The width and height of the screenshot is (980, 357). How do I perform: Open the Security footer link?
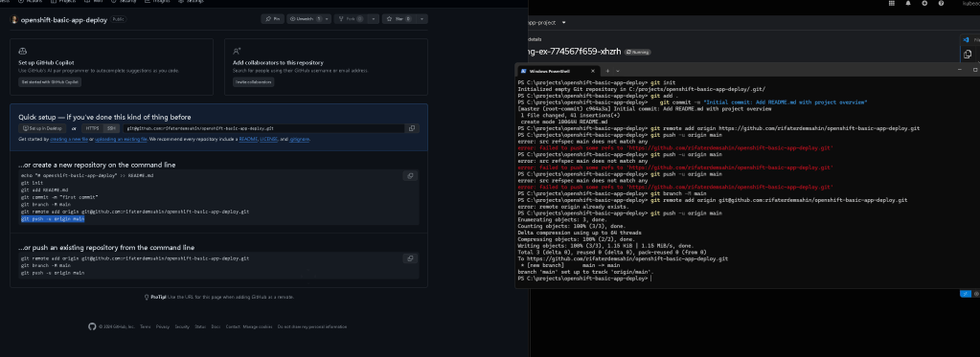click(x=182, y=326)
